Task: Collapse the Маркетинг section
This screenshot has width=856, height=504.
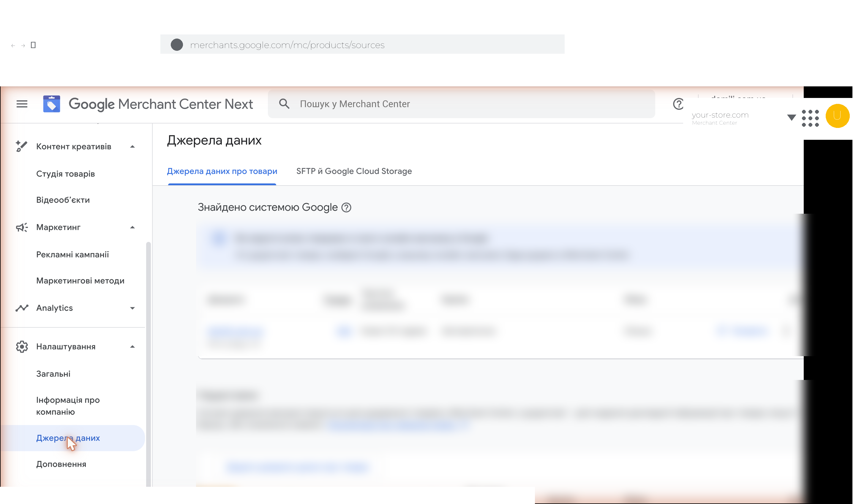Action: coord(132,228)
